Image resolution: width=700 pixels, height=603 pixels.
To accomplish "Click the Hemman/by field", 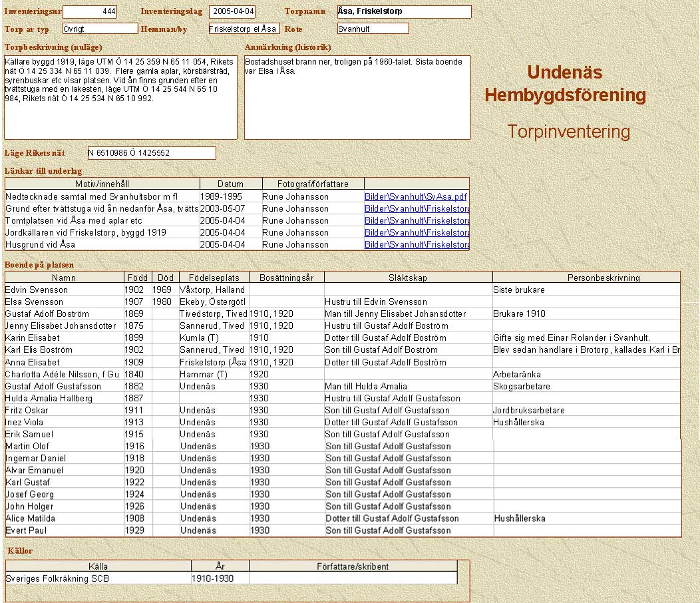I will point(244,29).
